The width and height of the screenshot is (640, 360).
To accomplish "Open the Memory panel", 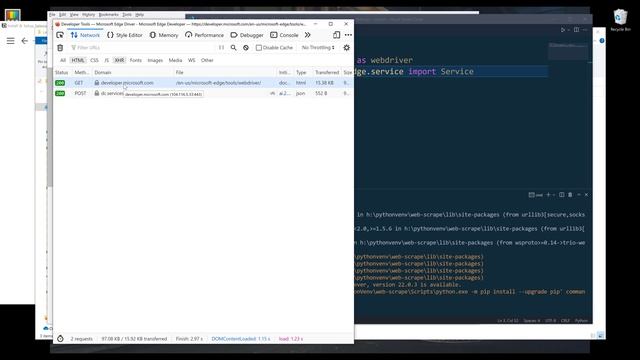I will (164, 35).
